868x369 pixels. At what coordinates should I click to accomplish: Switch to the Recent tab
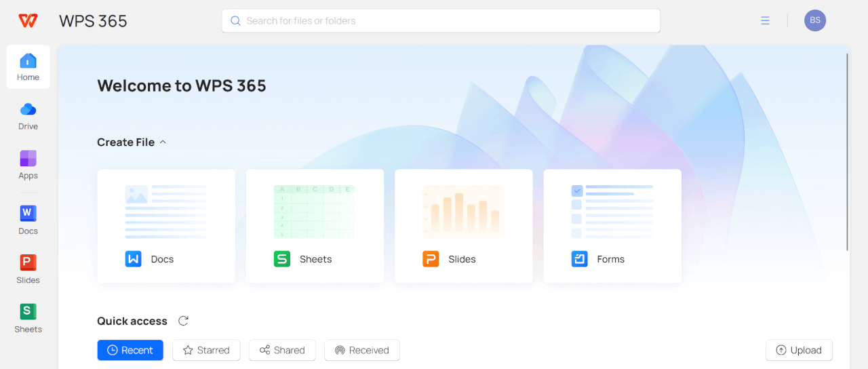point(130,350)
